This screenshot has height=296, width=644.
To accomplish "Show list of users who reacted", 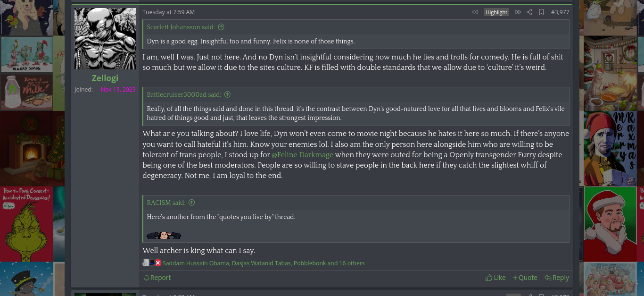I will (263, 263).
